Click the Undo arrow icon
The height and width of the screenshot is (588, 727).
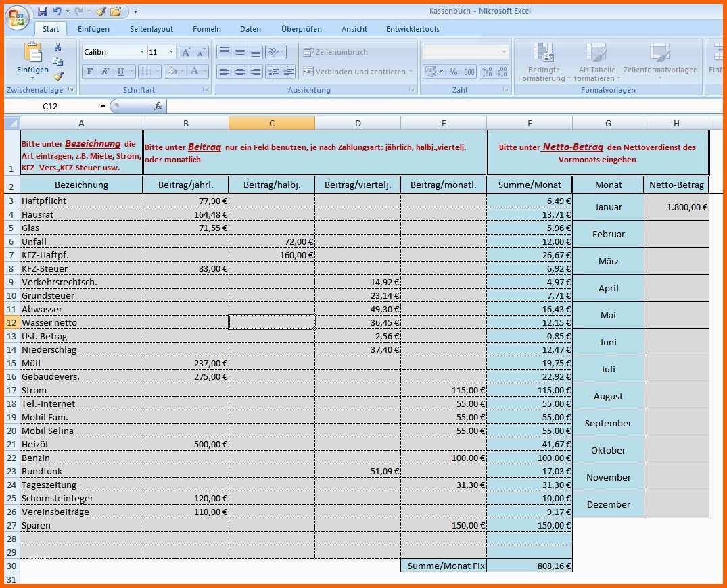pyautogui.click(x=57, y=11)
